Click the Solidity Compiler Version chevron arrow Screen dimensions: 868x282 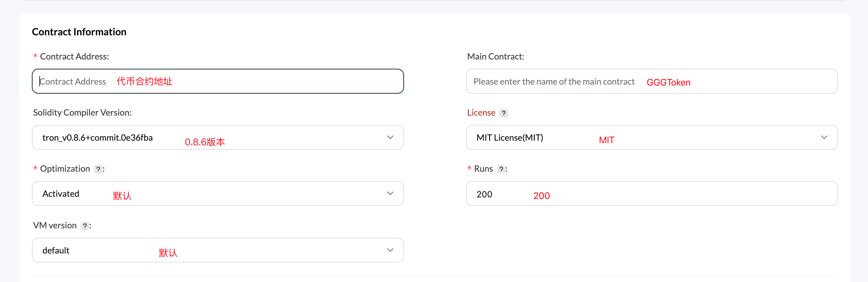click(390, 138)
